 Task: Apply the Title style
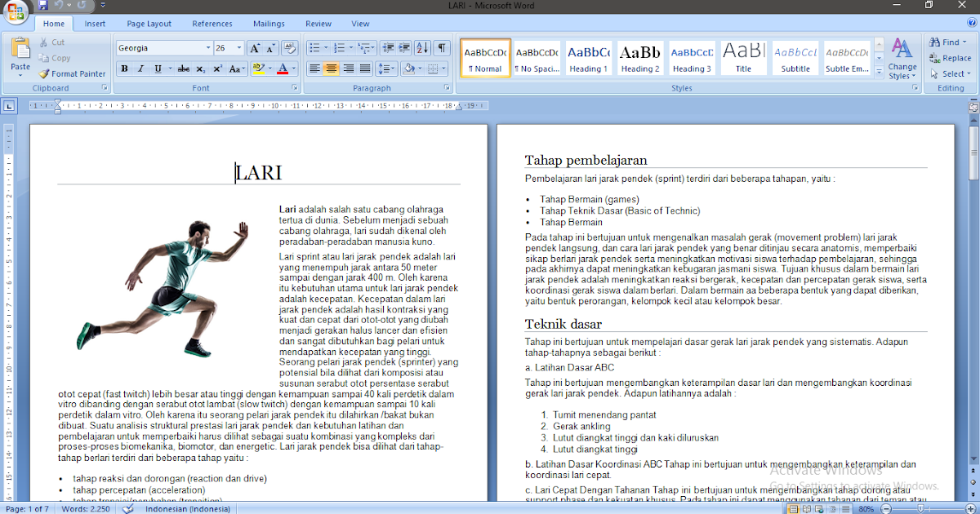pos(743,57)
